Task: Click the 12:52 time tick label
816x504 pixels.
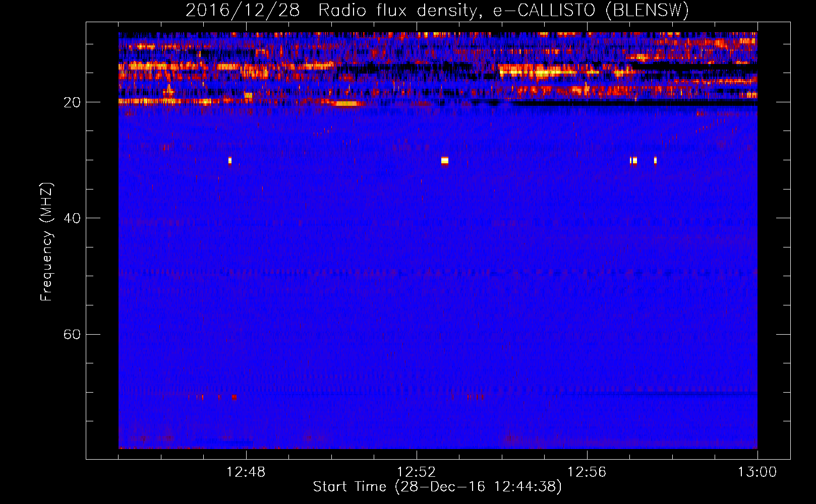Action: 417,472
